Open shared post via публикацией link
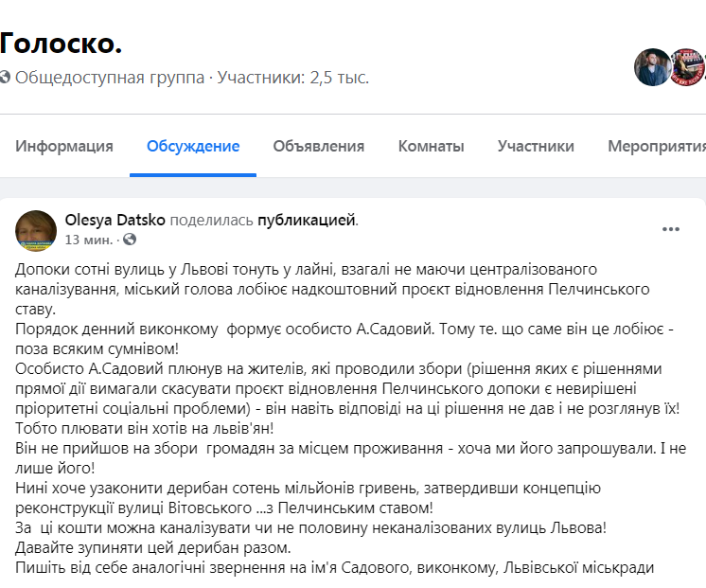 (307, 220)
